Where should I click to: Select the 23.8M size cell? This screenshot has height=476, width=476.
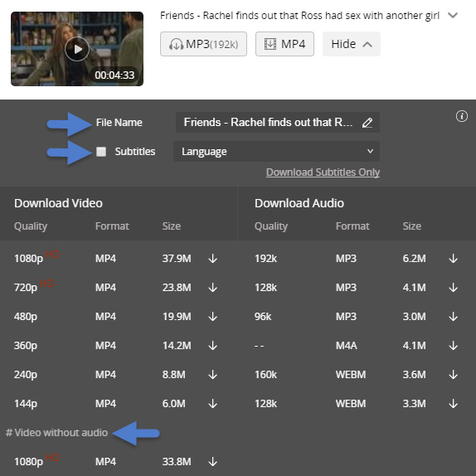coord(177,288)
